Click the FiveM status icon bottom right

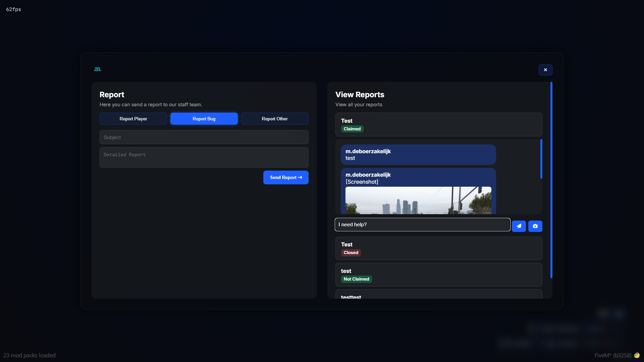click(x=637, y=355)
